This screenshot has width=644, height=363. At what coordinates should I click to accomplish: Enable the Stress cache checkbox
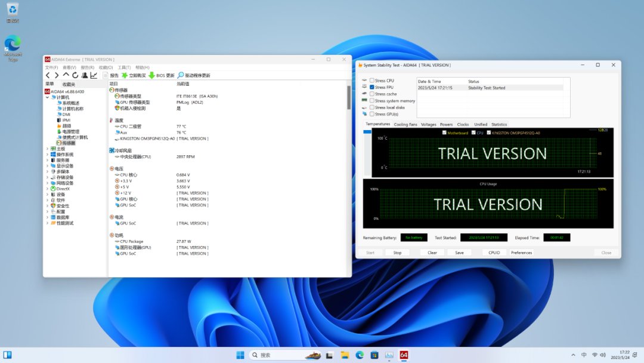371,94
